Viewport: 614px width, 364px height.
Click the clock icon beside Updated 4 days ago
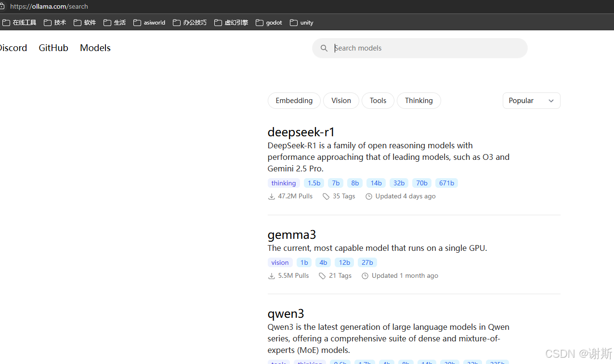(x=369, y=196)
